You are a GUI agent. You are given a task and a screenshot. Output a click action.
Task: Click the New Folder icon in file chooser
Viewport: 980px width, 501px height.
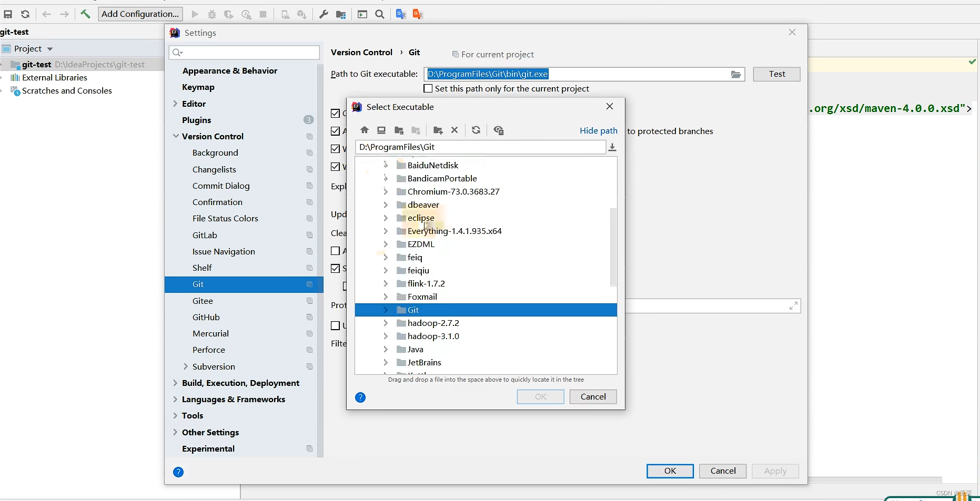coord(438,130)
